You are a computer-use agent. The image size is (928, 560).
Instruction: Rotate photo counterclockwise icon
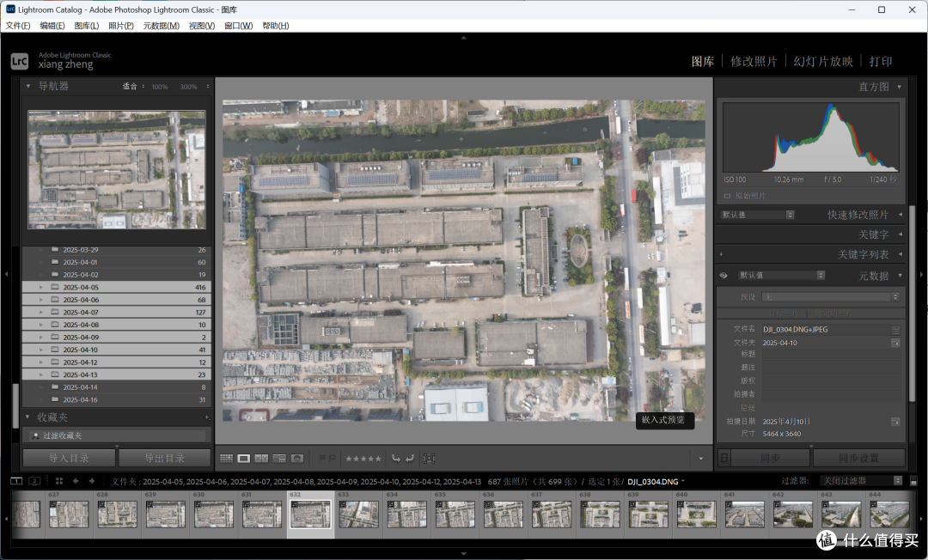(x=396, y=459)
